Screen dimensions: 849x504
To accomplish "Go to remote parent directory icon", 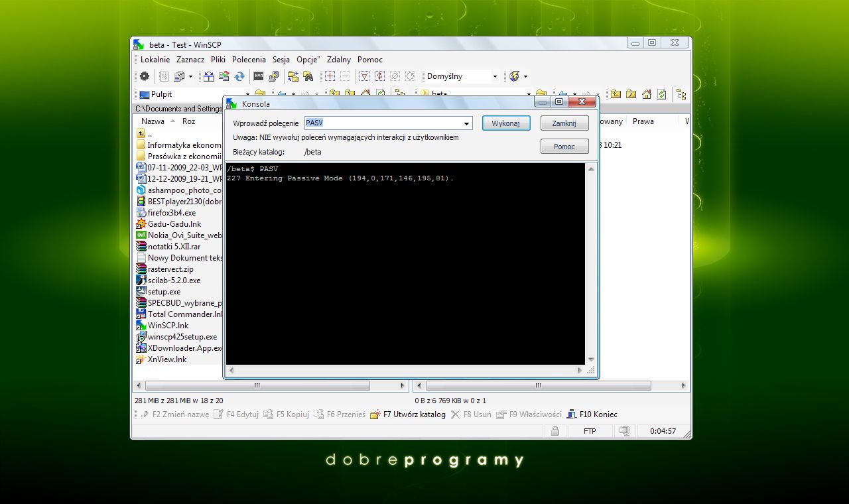I will coord(615,94).
